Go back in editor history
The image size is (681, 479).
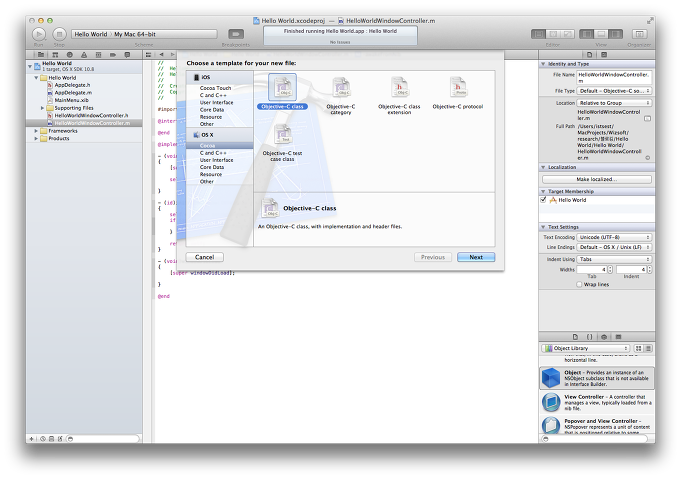[x=162, y=55]
